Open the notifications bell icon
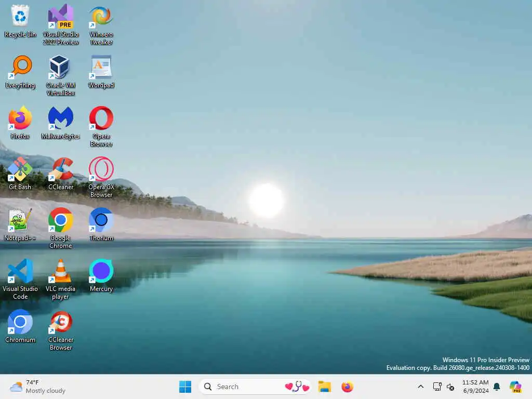Screen dimensions: 532x399 [x=497, y=387]
